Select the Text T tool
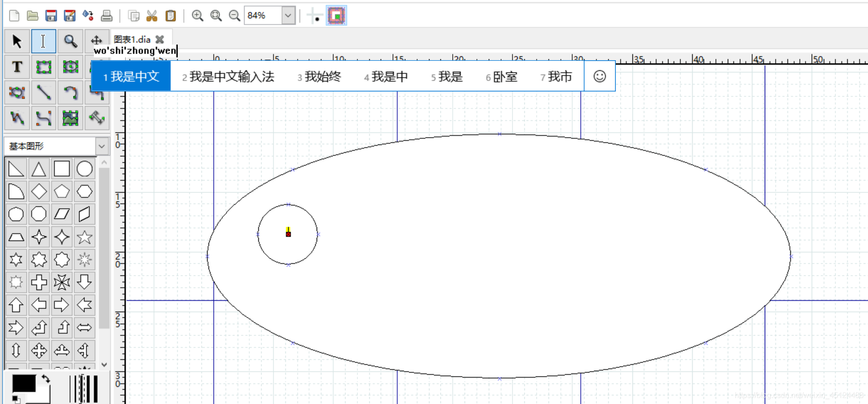 17,67
